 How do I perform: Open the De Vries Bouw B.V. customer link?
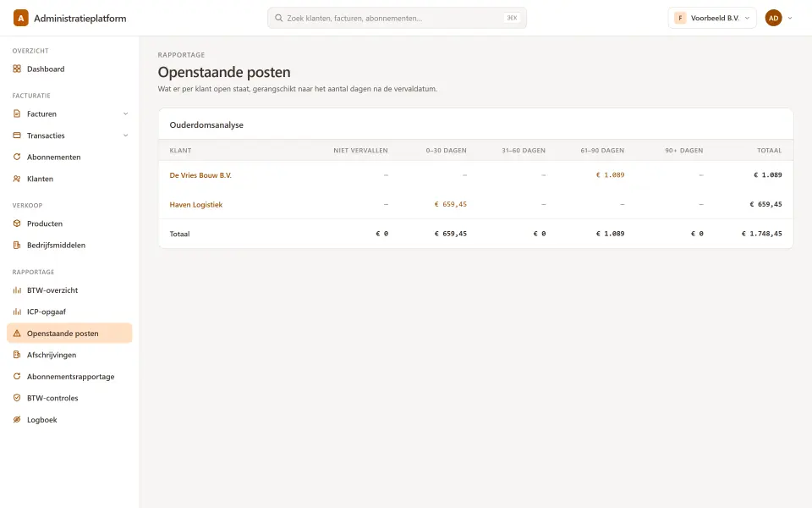pos(200,175)
